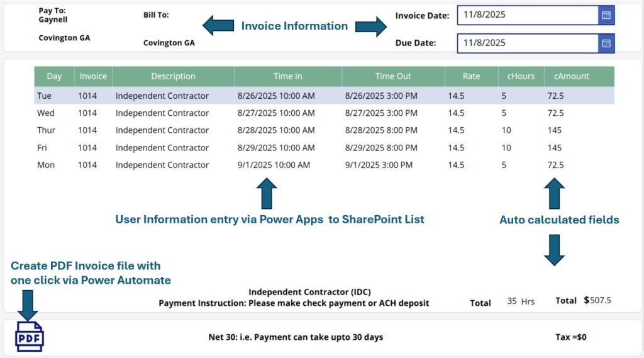Select the Fri row day cell
The image size is (644, 358).
pos(42,148)
